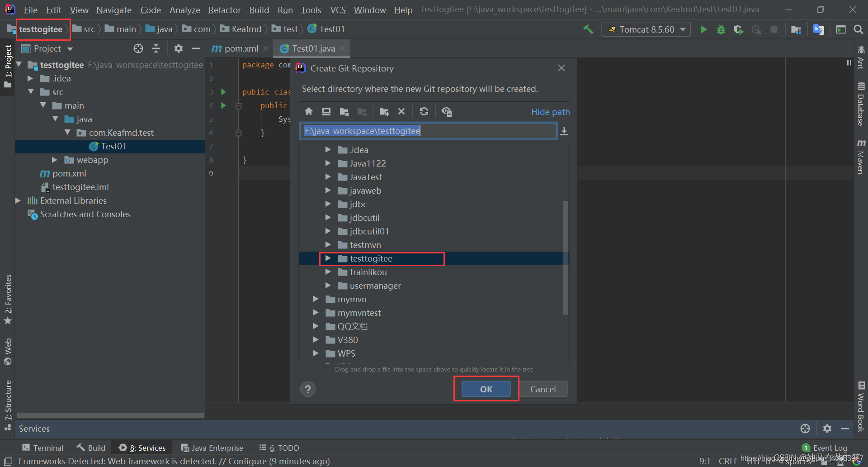Go to home directory in dialog toolbar

309,112
